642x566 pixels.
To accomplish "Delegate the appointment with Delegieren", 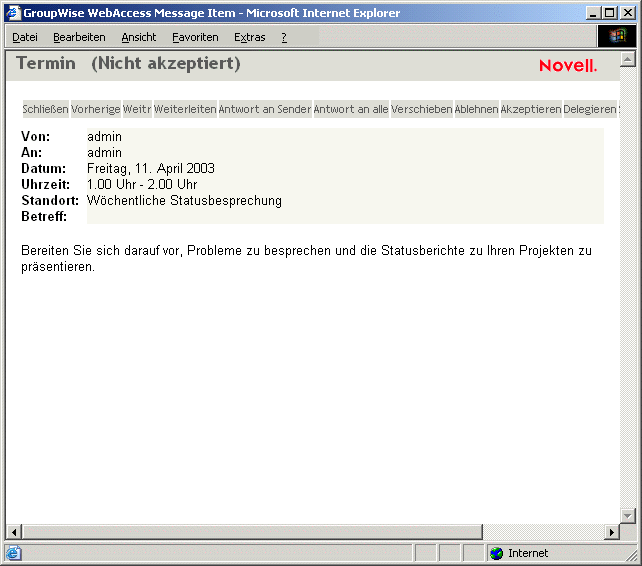I will tap(590, 109).
